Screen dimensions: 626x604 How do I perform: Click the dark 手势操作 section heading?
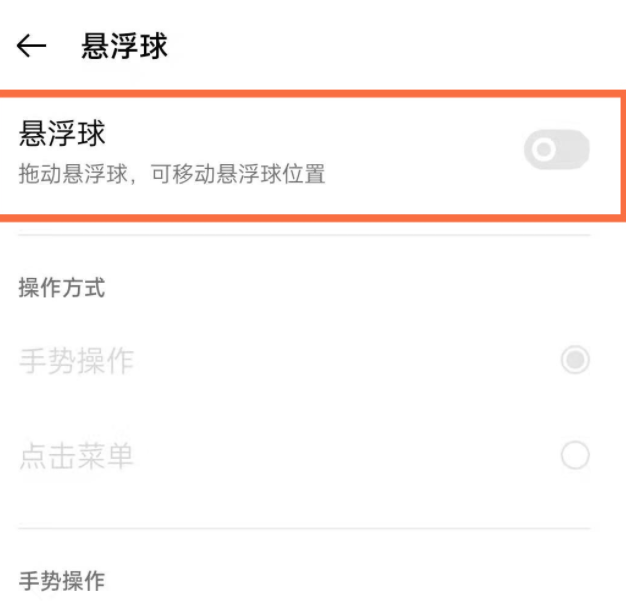(x=62, y=579)
